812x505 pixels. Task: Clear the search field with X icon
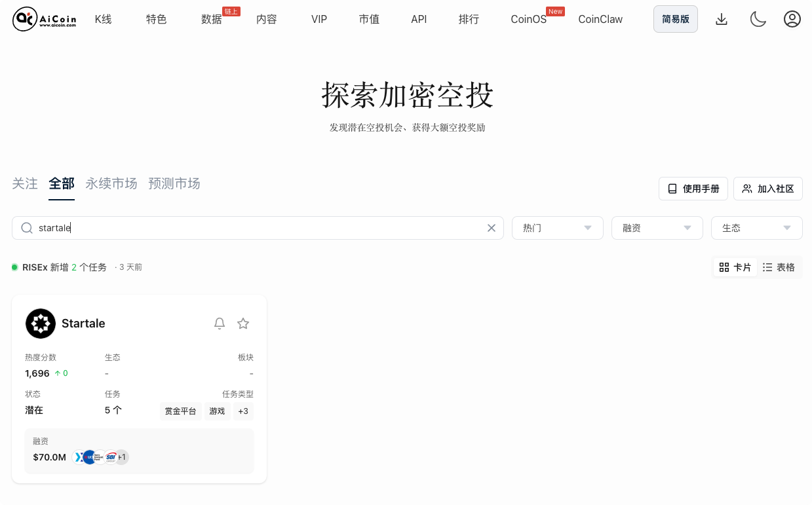coord(492,228)
